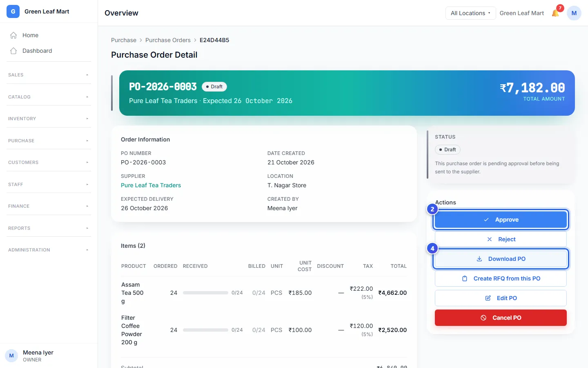This screenshot has width=588, height=368.
Task: Go to Purchase breadcrumb
Action: coord(124,40)
